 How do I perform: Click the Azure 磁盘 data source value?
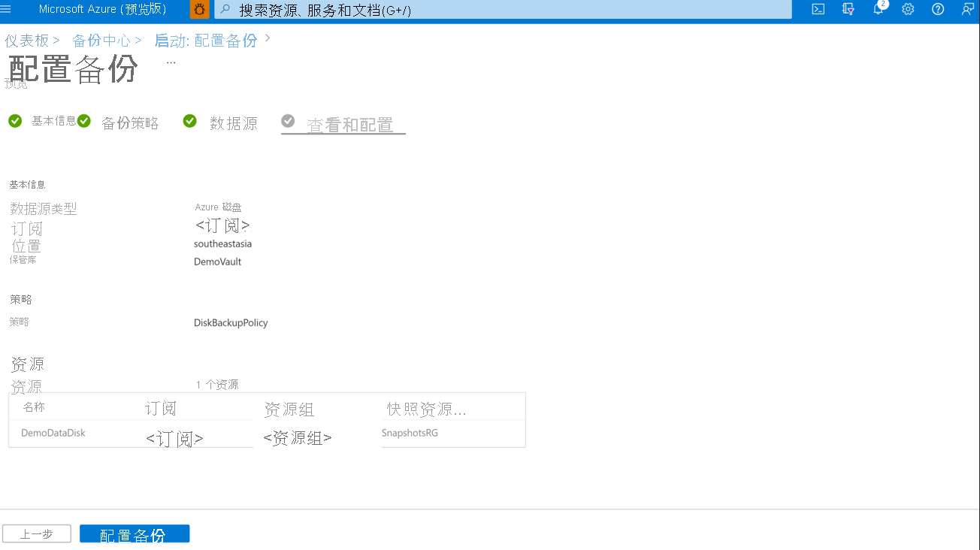pyautogui.click(x=218, y=207)
